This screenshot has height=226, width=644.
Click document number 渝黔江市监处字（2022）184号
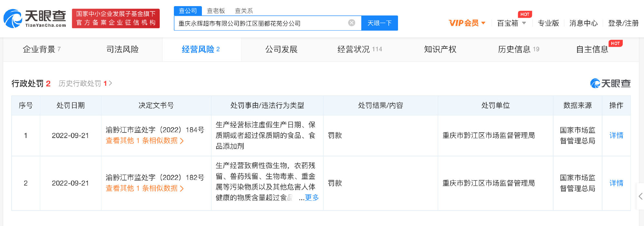[155, 130]
